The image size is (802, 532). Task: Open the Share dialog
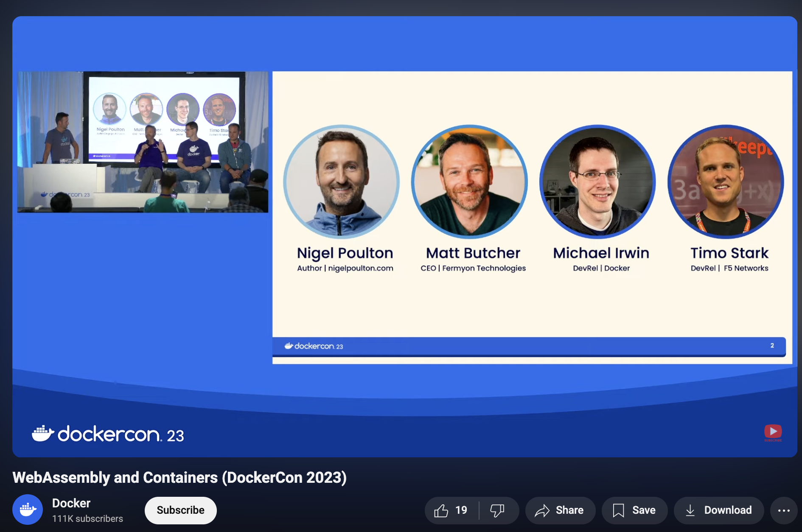560,510
